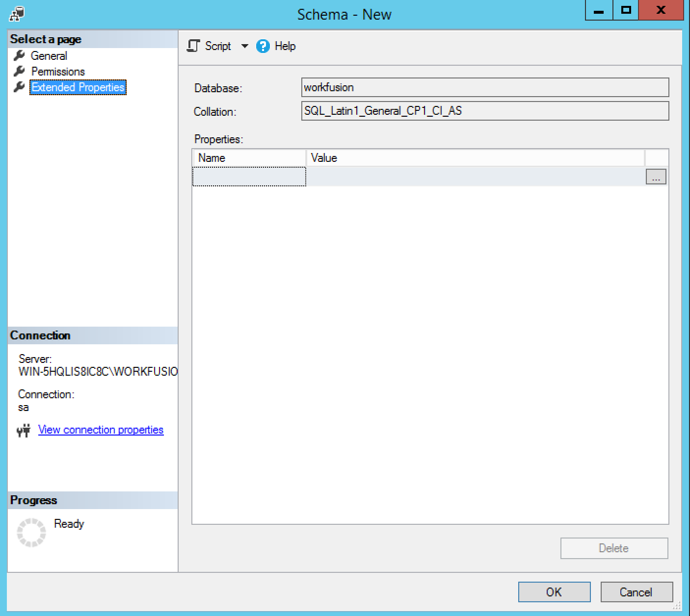Viewport: 690px width, 616px height.
Task: Close the Schema - New window
Action: 661,10
